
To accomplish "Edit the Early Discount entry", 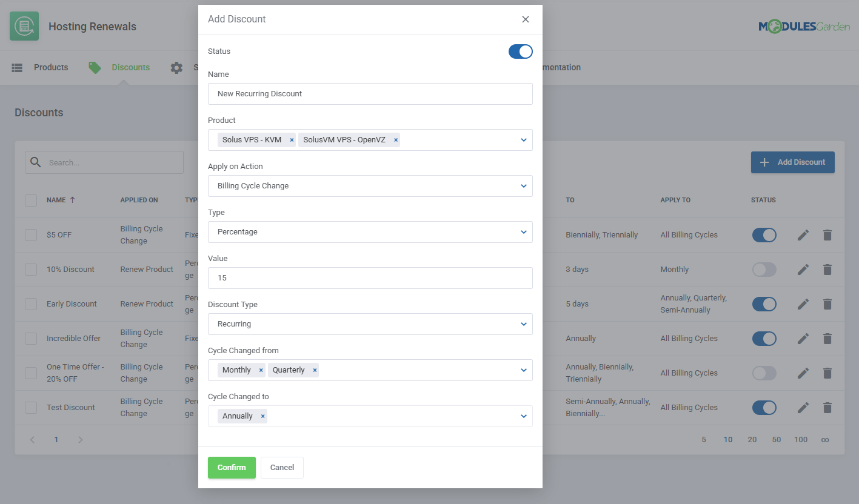I will pos(803,304).
